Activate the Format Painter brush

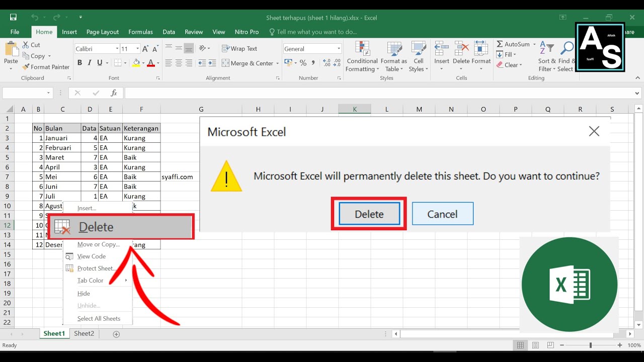click(26, 67)
